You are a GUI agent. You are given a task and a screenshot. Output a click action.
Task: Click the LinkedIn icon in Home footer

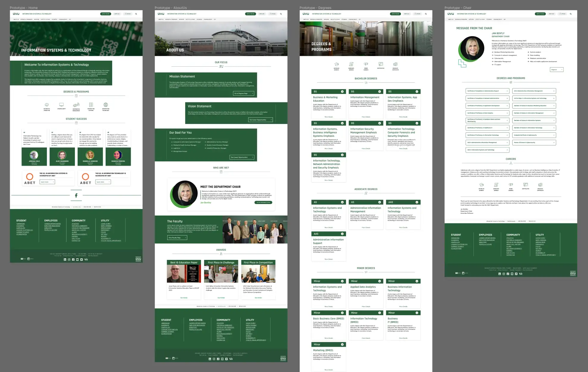[x=65, y=260]
